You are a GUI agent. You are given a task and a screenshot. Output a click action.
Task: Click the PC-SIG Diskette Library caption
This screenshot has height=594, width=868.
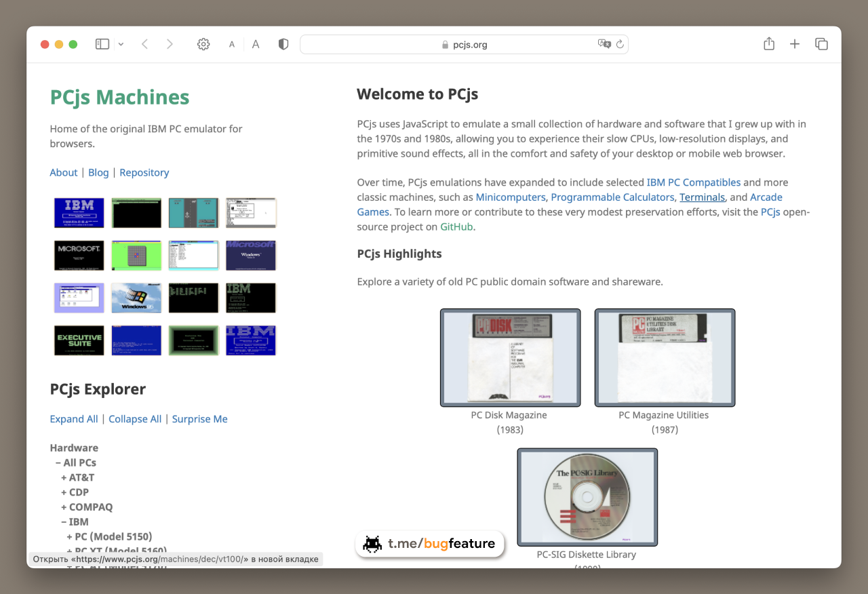tap(587, 555)
